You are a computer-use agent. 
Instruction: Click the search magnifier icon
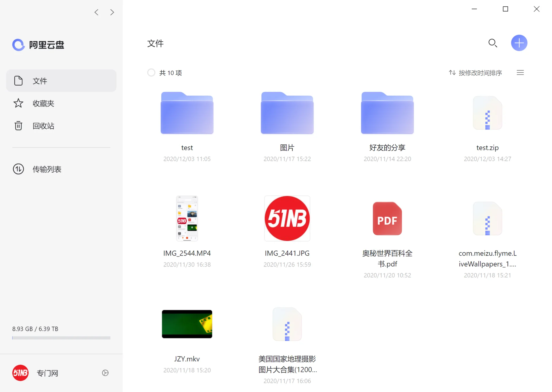[493, 43]
